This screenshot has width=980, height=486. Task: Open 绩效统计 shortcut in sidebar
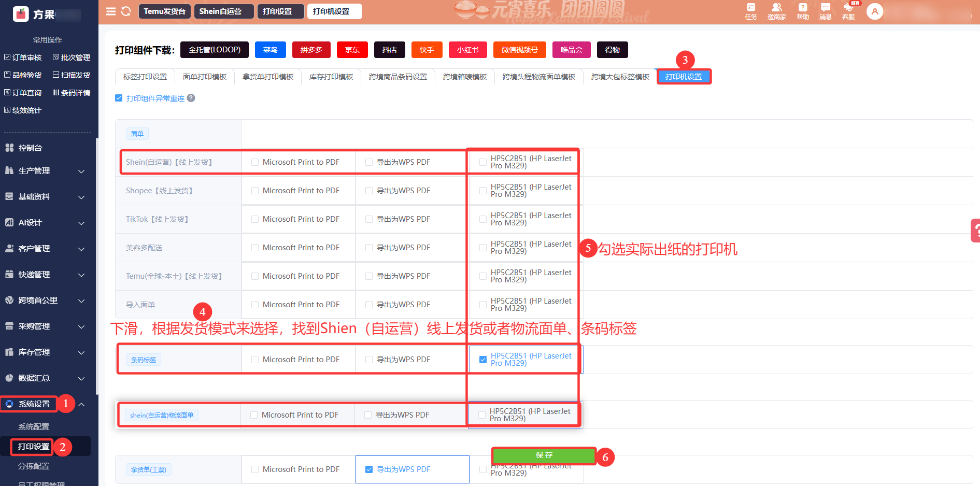23,110
